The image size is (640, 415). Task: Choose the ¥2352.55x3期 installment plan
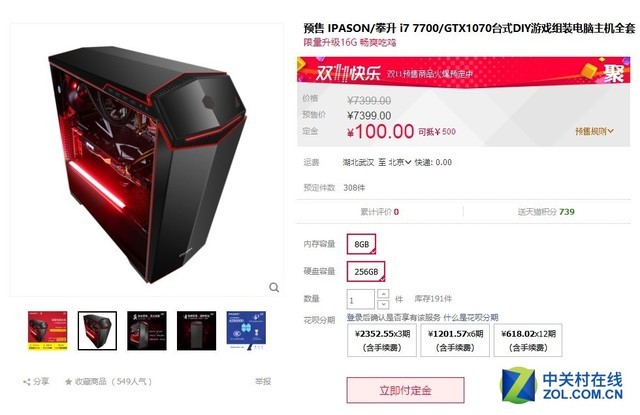[x=382, y=340]
